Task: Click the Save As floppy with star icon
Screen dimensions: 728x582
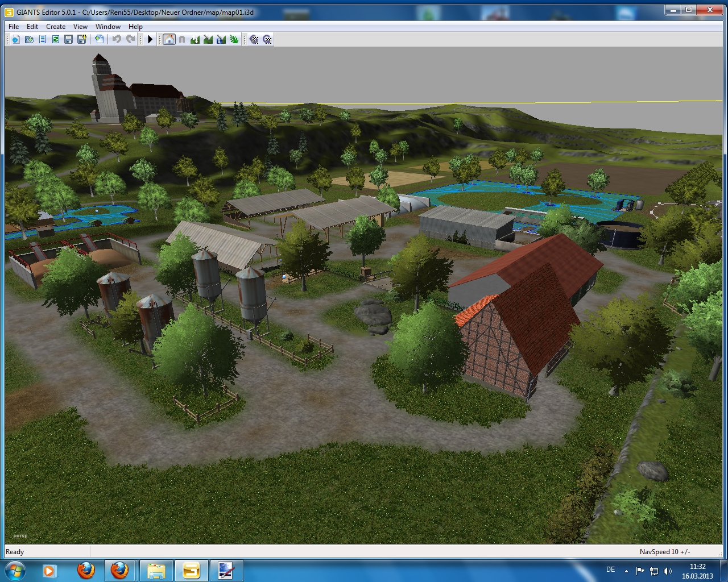Action: tap(82, 39)
